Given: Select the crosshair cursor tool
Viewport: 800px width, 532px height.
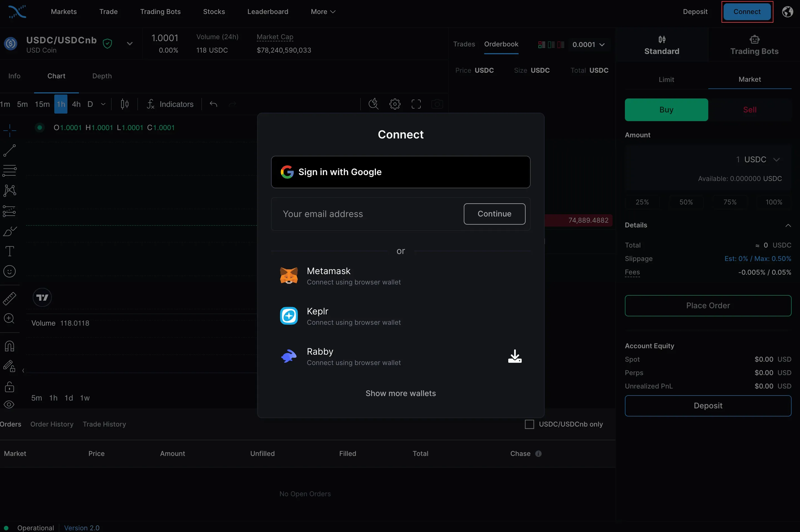Looking at the screenshot, I should tap(10, 130).
